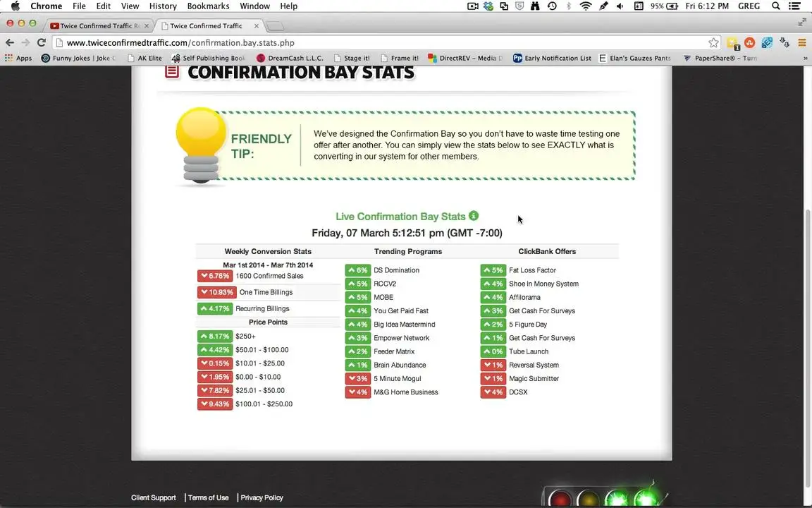Click the orange StumbleUpon extension icon
The image size is (812, 508).
(x=749, y=42)
